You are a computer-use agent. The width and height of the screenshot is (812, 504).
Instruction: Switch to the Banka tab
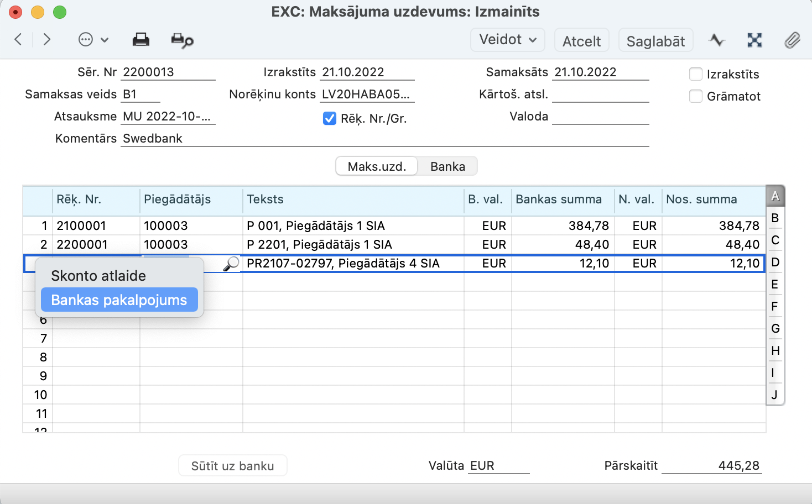click(x=447, y=166)
